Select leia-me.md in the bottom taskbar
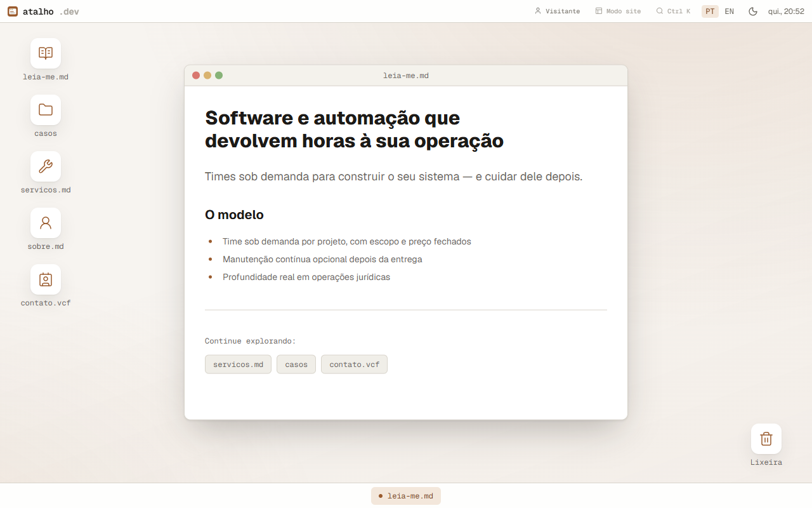Screen dimensions: 812x508 (x=406, y=496)
